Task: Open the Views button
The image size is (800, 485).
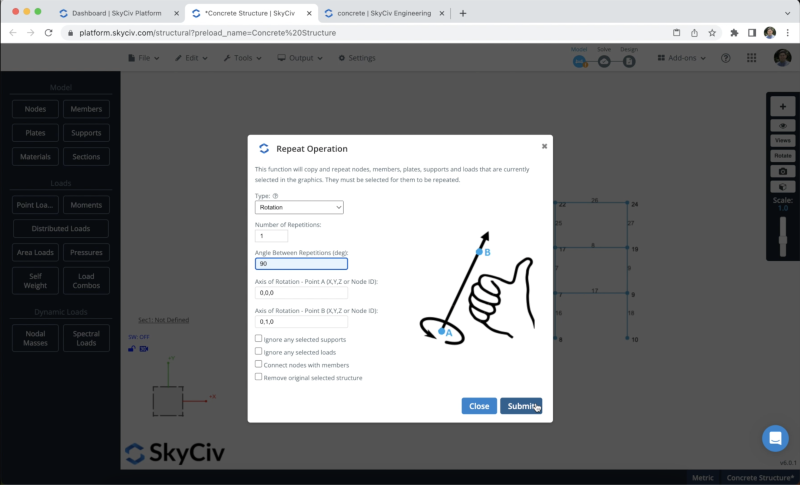Action: pyautogui.click(x=783, y=140)
